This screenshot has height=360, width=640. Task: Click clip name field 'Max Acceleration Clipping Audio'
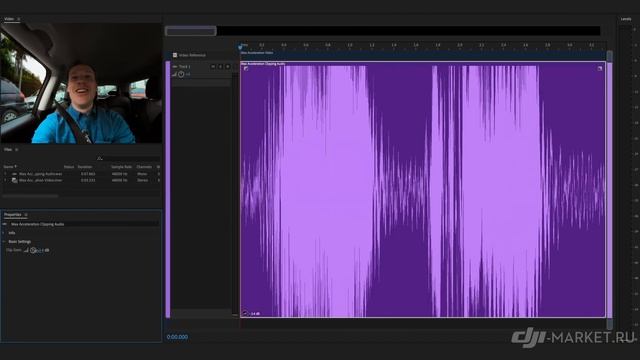click(84, 224)
